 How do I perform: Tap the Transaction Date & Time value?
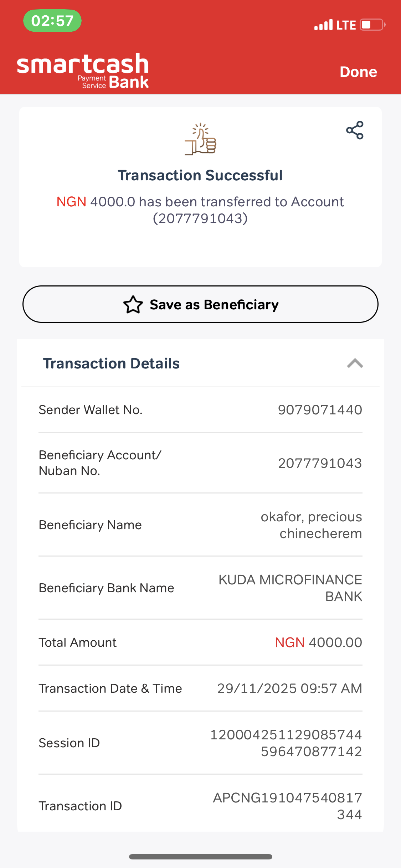pyautogui.click(x=289, y=688)
